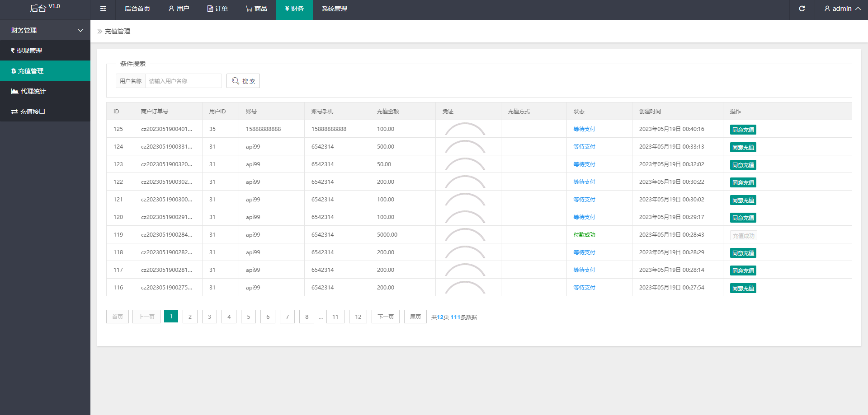Approve recharge for order ID 125
This screenshot has width=868, height=415.
(x=743, y=130)
